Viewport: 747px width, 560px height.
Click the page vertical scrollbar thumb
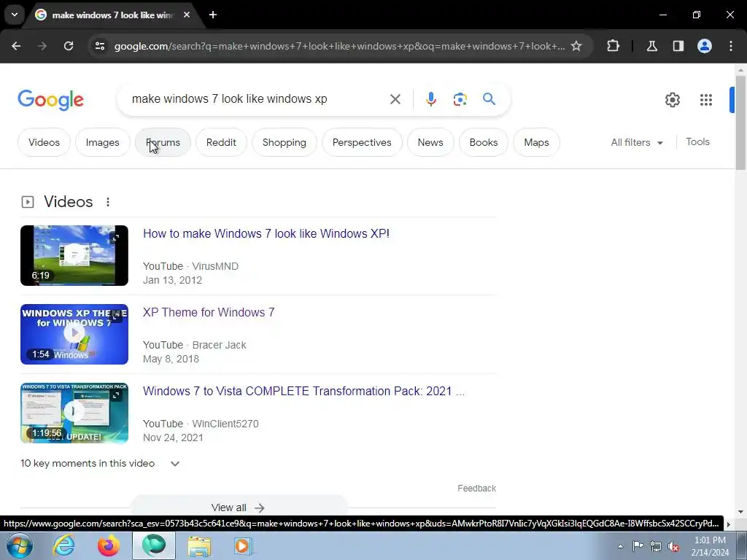pyautogui.click(x=740, y=122)
